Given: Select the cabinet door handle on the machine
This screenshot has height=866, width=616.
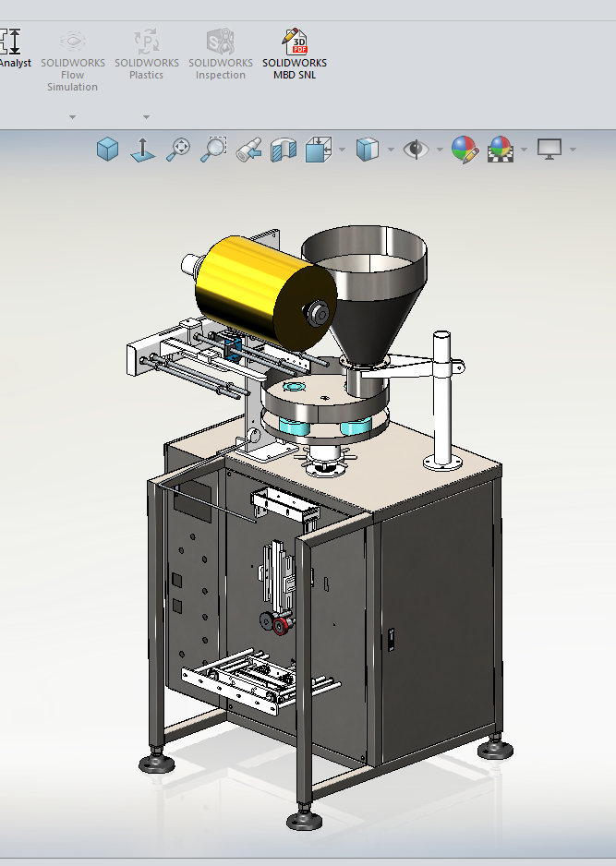Looking at the screenshot, I should 392,640.
